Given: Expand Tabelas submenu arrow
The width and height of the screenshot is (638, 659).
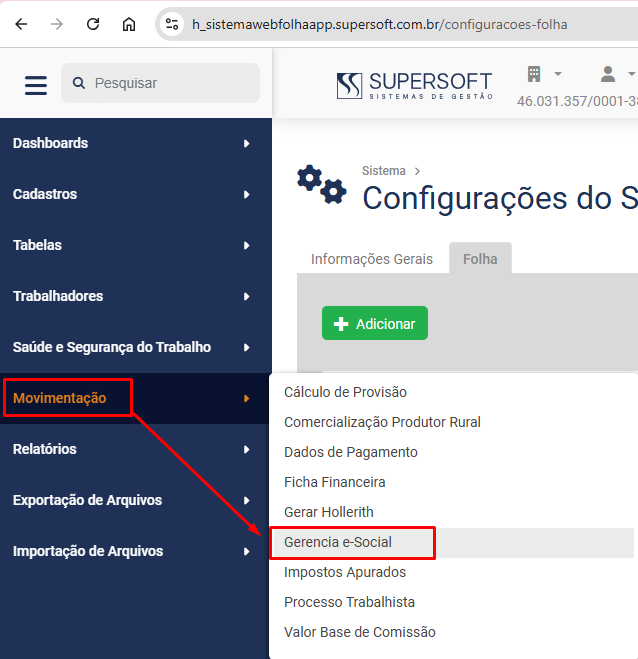Looking at the screenshot, I should [247, 245].
